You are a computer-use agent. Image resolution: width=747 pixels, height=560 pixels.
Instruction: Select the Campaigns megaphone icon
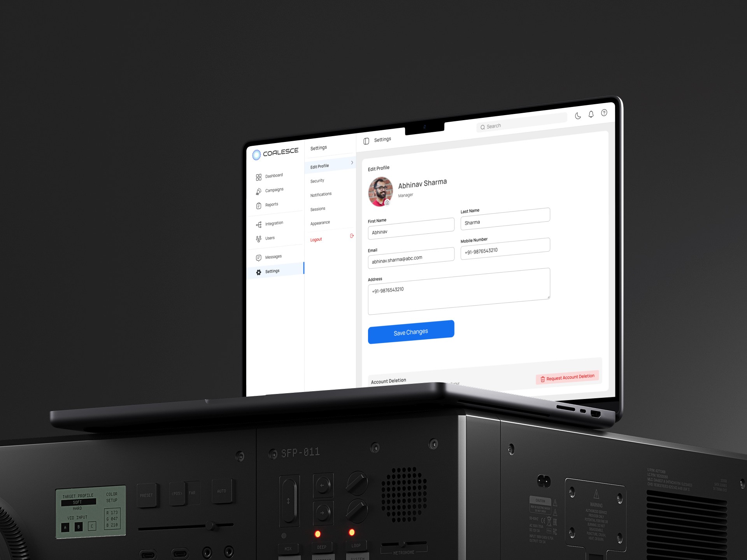point(259,191)
